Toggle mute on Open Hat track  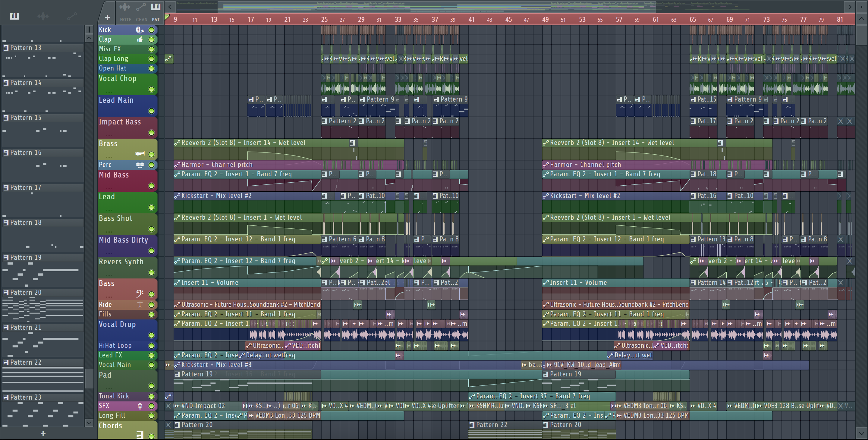[152, 69]
